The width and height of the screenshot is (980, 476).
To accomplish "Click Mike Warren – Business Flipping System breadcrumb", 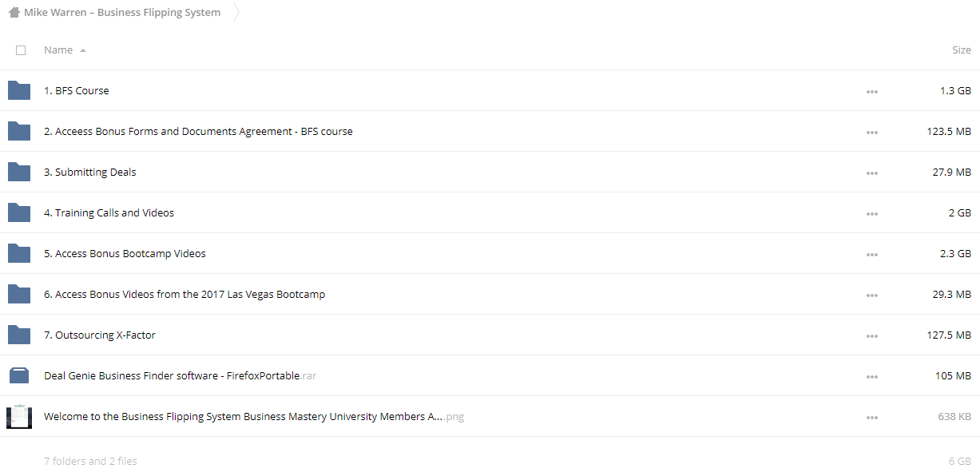I will (122, 13).
